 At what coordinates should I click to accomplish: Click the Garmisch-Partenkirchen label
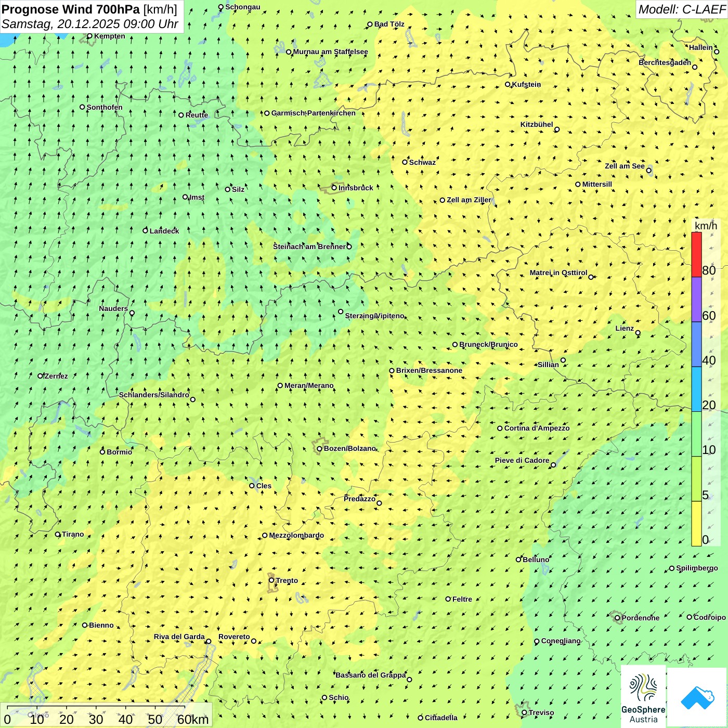tap(314, 113)
